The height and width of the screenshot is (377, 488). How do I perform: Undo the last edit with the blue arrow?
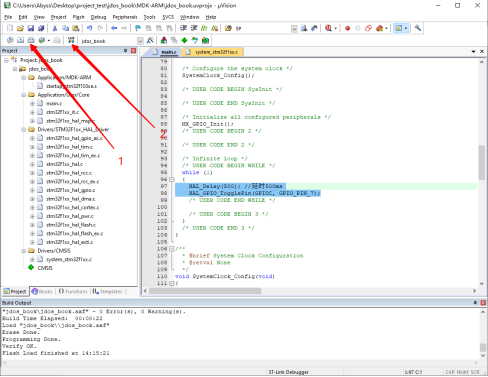(x=89, y=28)
